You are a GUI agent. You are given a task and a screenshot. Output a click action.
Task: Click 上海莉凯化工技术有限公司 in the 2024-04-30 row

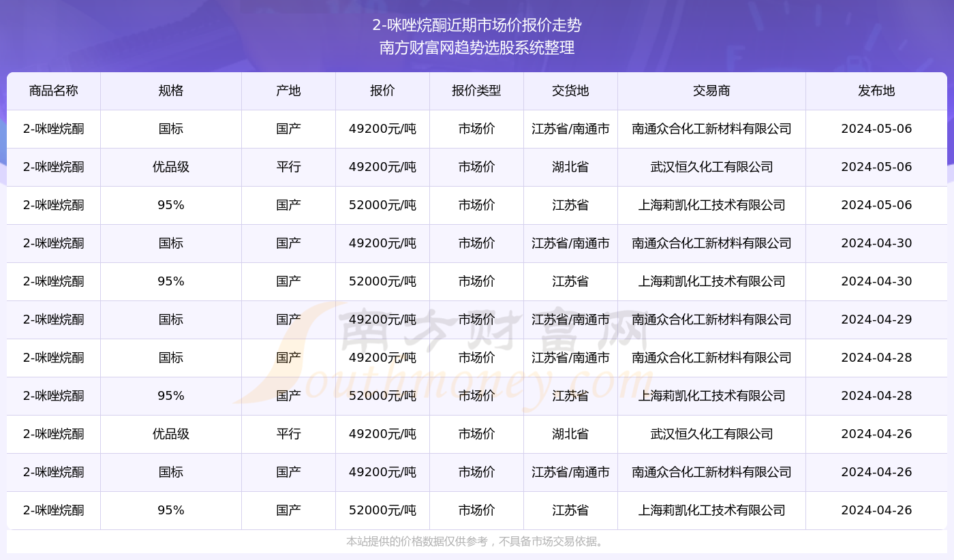tap(711, 281)
